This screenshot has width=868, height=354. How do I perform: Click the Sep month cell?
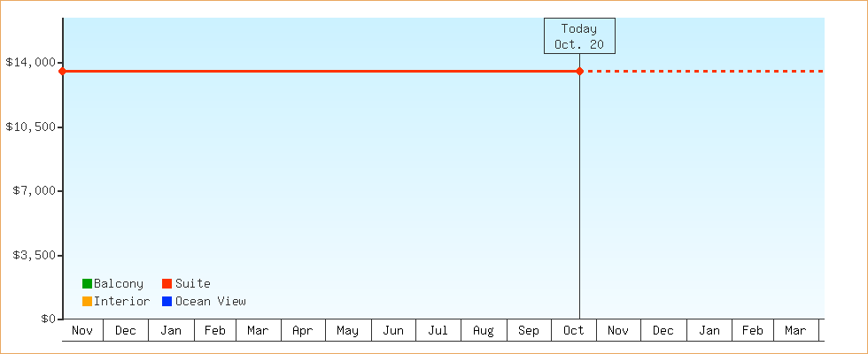[529, 331]
